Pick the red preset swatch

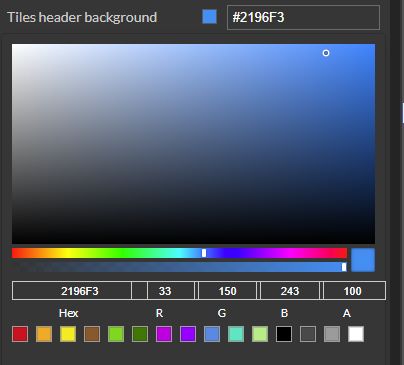(20, 334)
